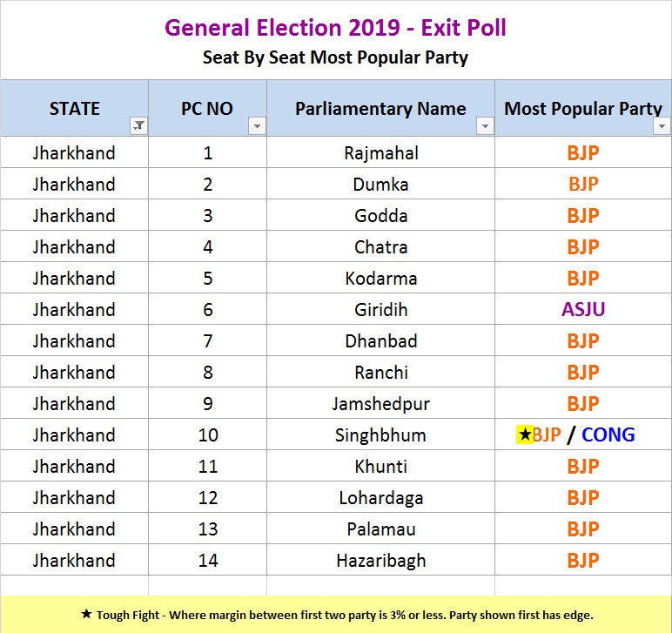Select the Singhbhum constituency cell

tap(380, 434)
